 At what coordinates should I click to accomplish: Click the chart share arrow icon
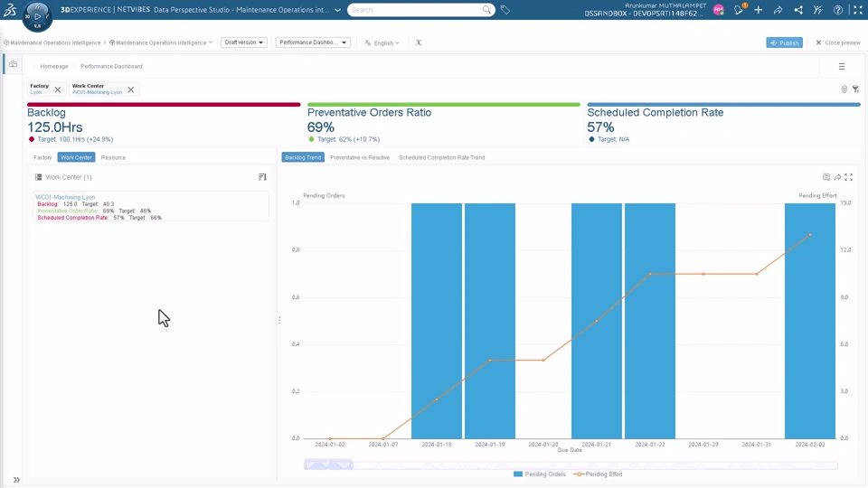pyautogui.click(x=837, y=177)
